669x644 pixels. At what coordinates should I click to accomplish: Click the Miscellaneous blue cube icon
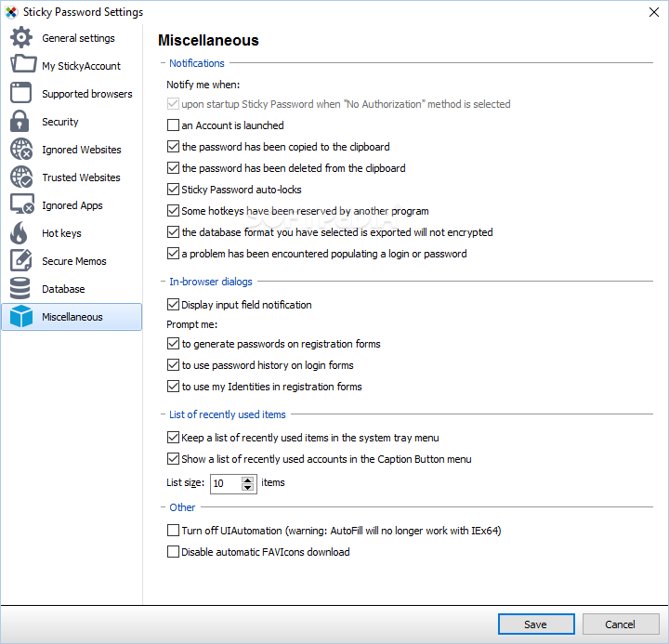[21, 316]
